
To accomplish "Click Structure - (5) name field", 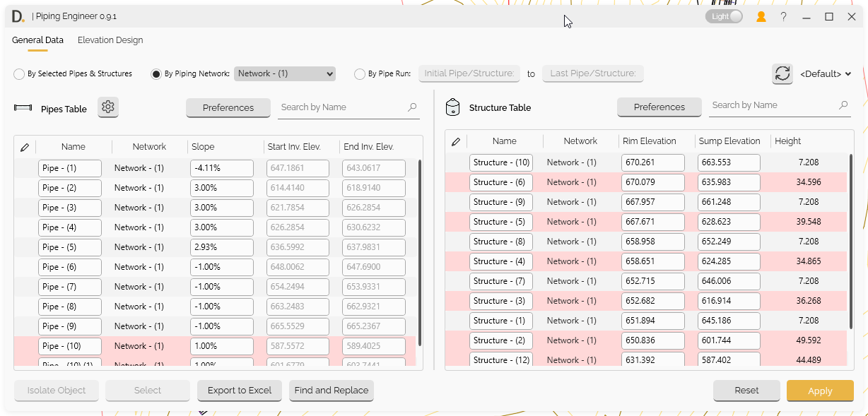I will point(501,222).
